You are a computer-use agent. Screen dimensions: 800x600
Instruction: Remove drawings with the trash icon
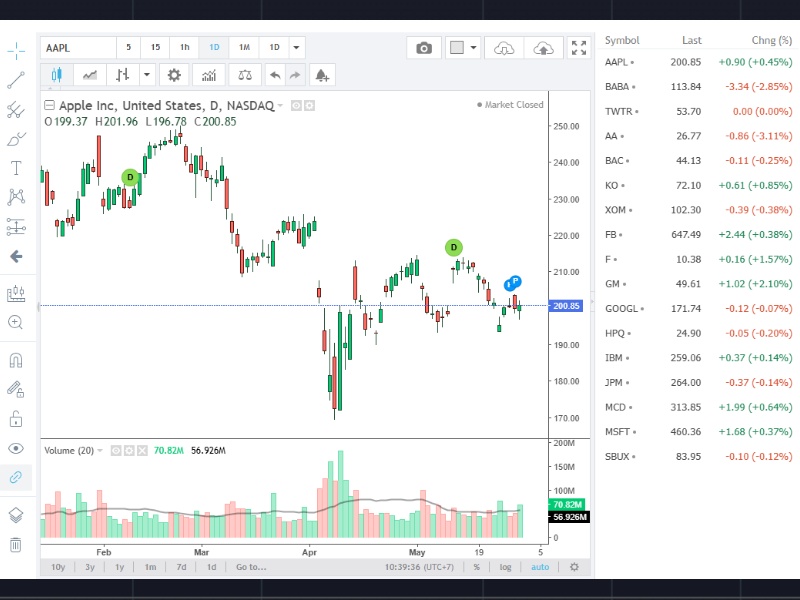[16, 544]
